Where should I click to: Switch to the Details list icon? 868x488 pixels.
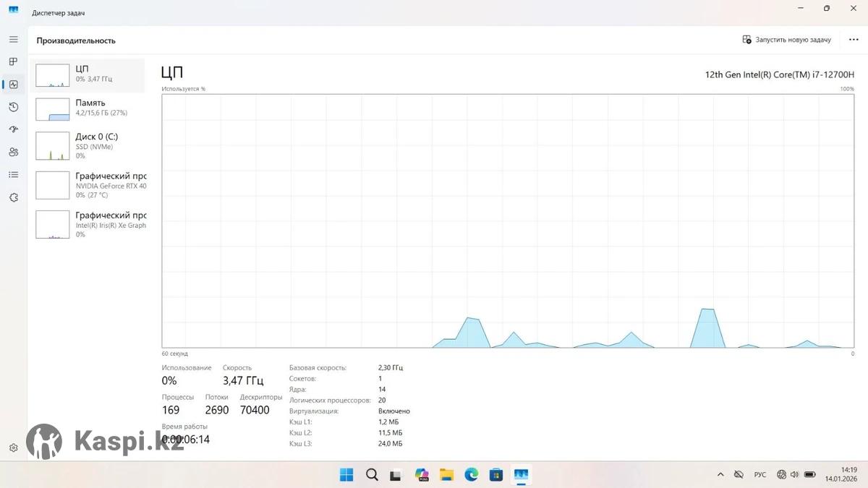(x=13, y=175)
